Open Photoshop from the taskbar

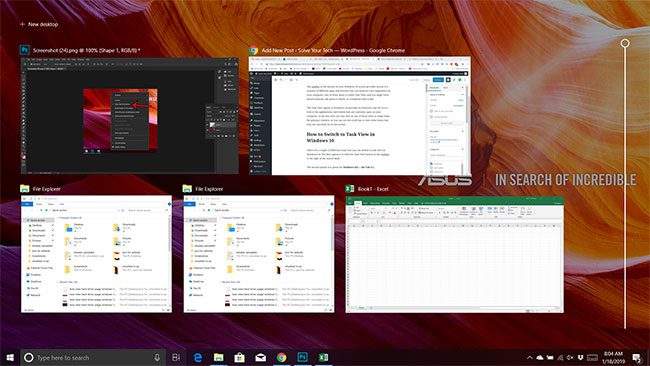click(x=302, y=357)
